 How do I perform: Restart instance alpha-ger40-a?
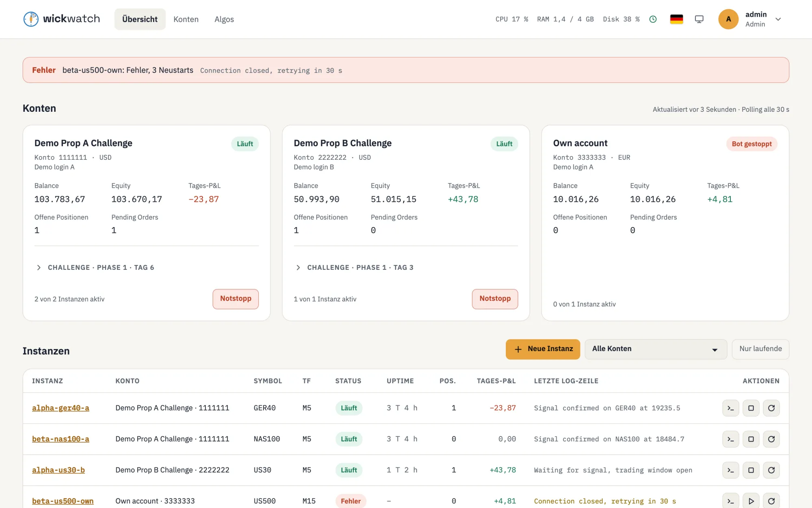tap(771, 408)
